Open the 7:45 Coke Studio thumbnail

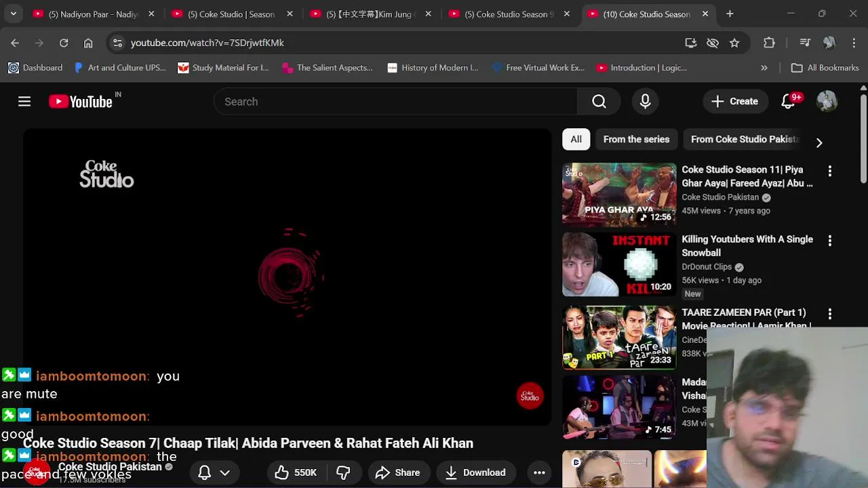click(x=619, y=407)
